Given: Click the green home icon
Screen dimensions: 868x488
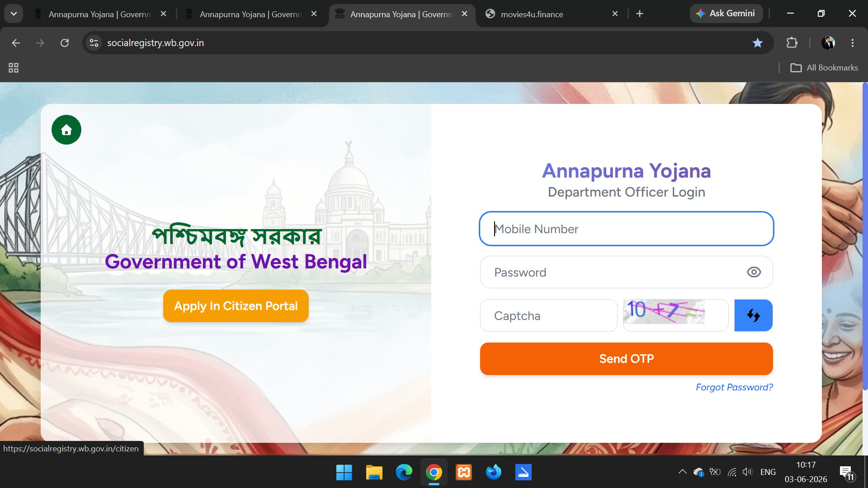Looking at the screenshot, I should (66, 130).
